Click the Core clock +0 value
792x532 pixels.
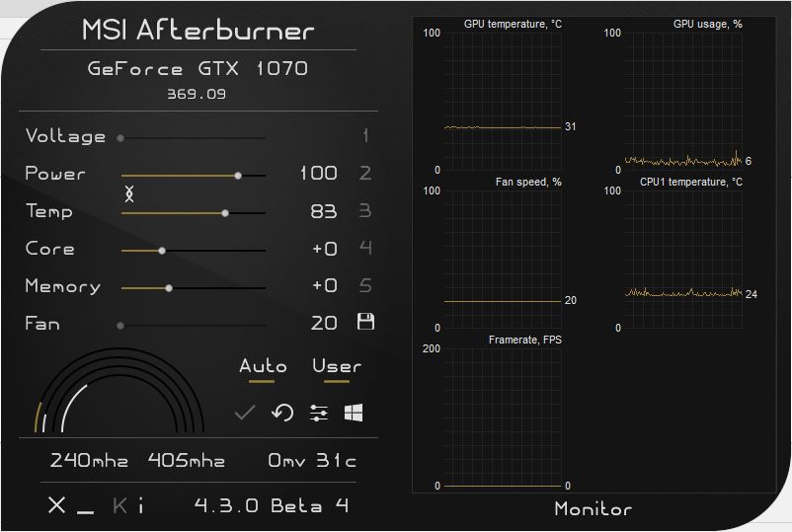[x=325, y=249]
